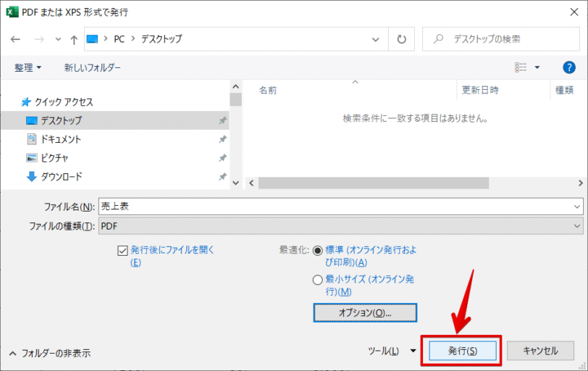Click the 発行(S) publish button
The width and height of the screenshot is (588, 371).
coord(463,351)
